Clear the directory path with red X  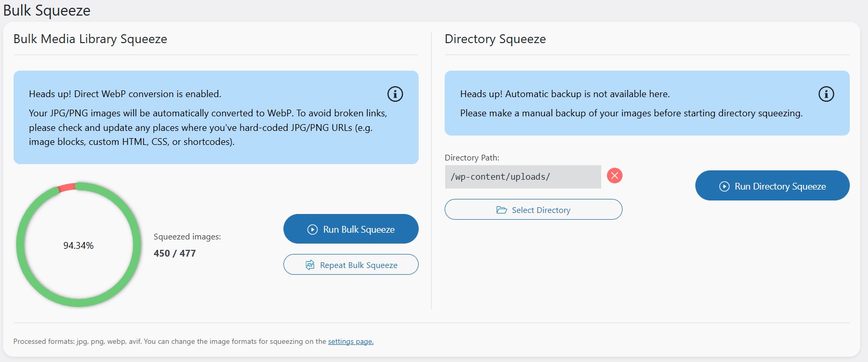(x=615, y=176)
